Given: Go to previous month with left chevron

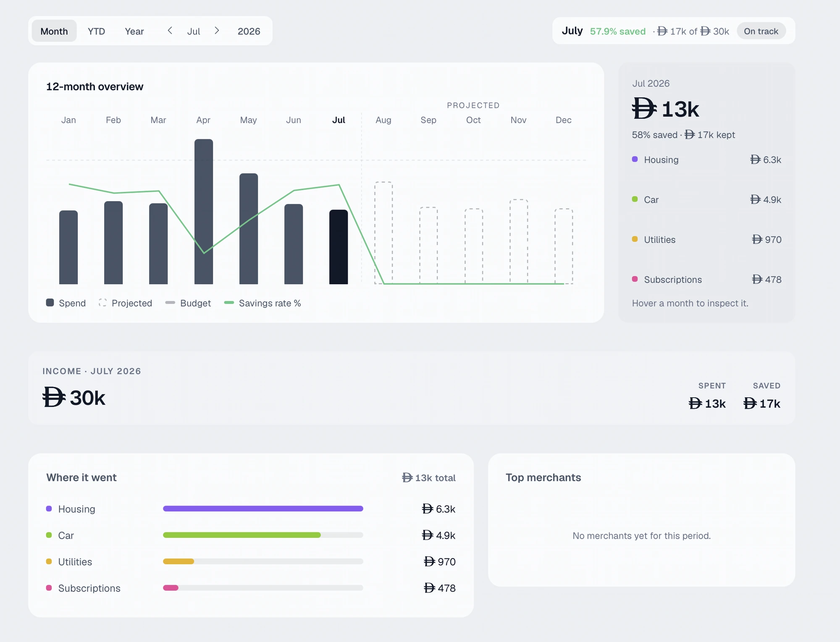Looking at the screenshot, I should [170, 31].
